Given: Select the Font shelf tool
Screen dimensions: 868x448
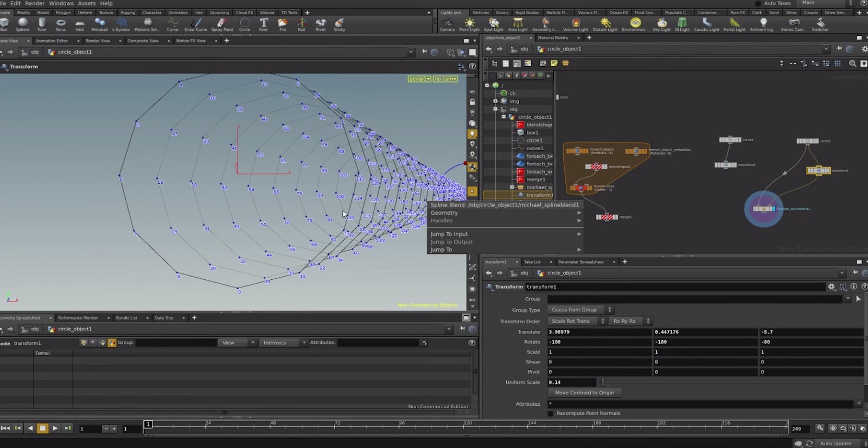Looking at the screenshot, I should [263, 24].
